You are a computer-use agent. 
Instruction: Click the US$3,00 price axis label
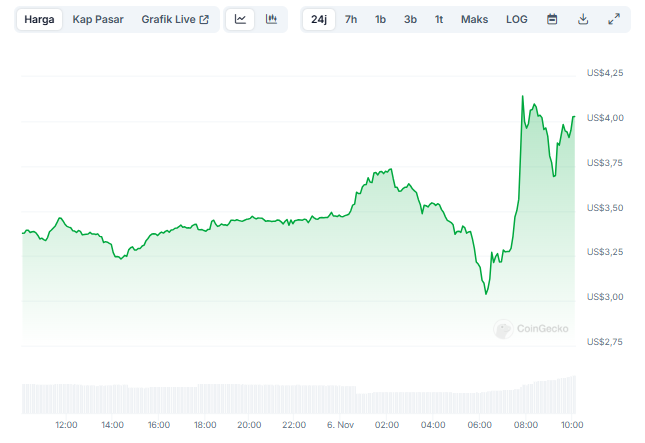click(x=605, y=297)
